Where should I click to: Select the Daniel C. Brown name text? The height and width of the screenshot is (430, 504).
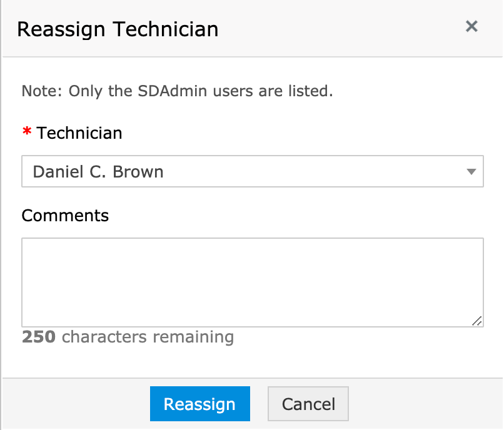coord(98,172)
